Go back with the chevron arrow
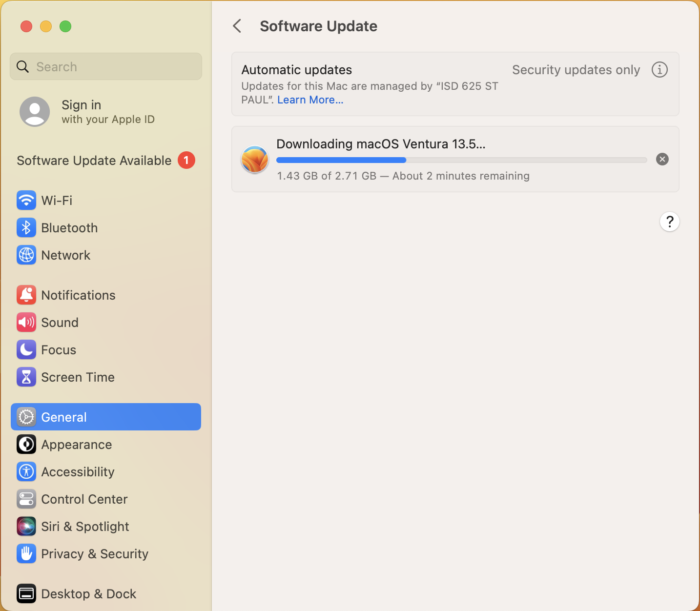The width and height of the screenshot is (700, 611). click(x=237, y=26)
